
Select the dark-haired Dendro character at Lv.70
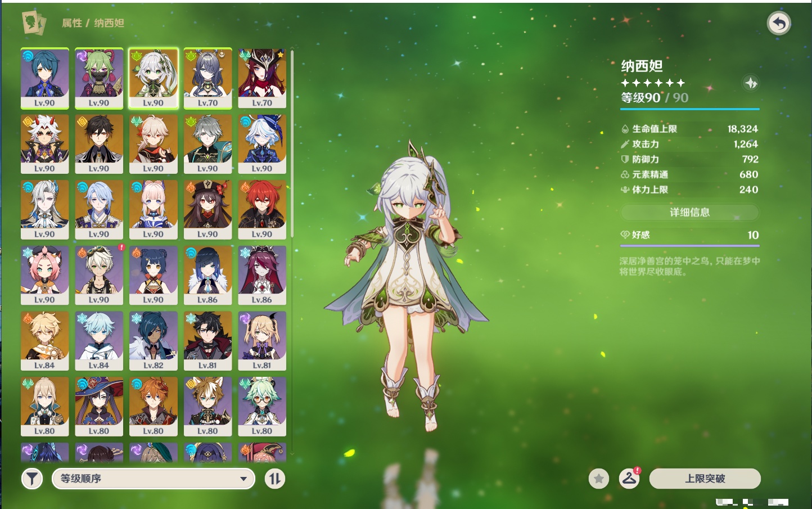click(x=207, y=78)
